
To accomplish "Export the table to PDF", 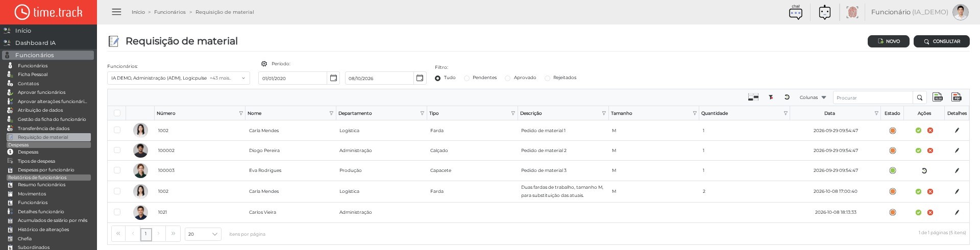I will pyautogui.click(x=957, y=97).
